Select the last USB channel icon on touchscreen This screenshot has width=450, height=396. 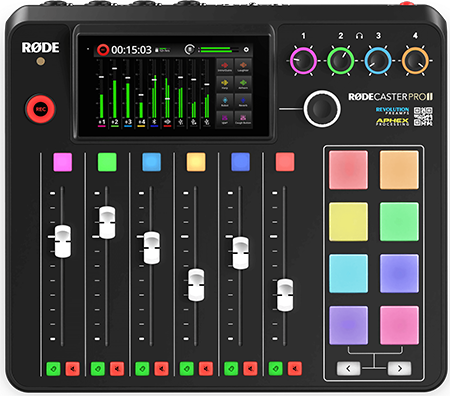207,122
